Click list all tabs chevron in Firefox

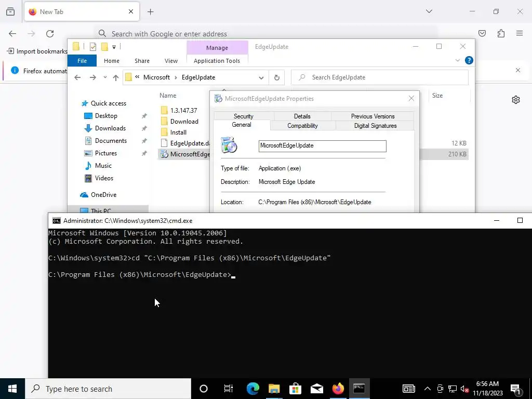(x=429, y=11)
